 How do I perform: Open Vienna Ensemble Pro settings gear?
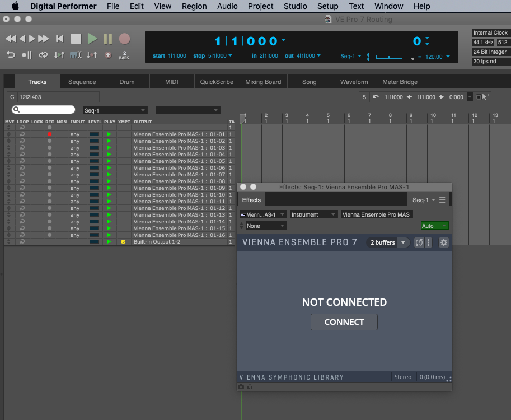[x=443, y=242]
